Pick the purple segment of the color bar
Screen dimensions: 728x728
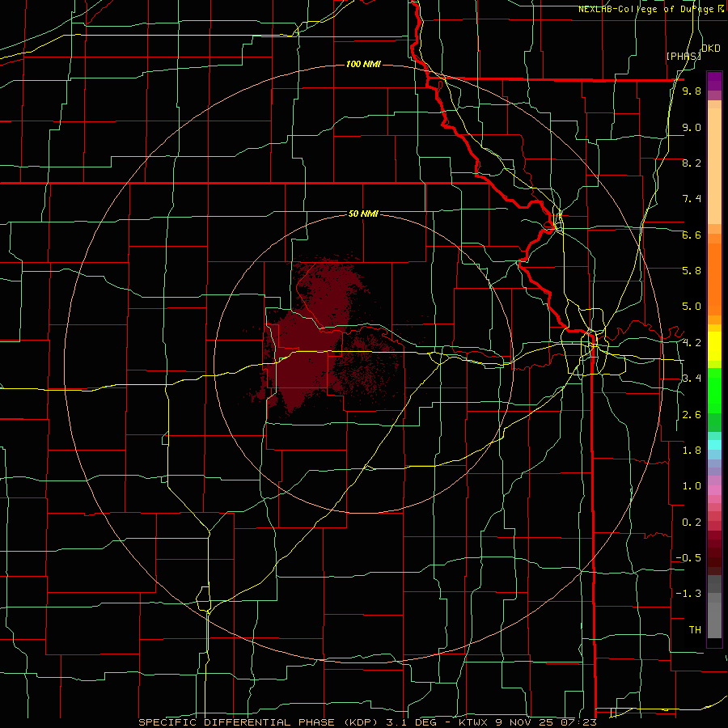point(714,81)
